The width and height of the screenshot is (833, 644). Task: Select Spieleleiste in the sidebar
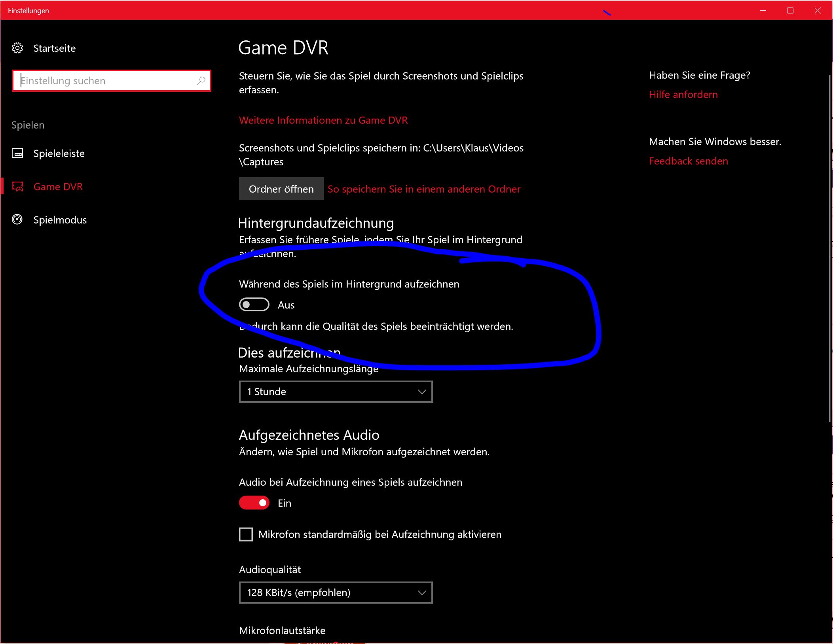pos(59,153)
